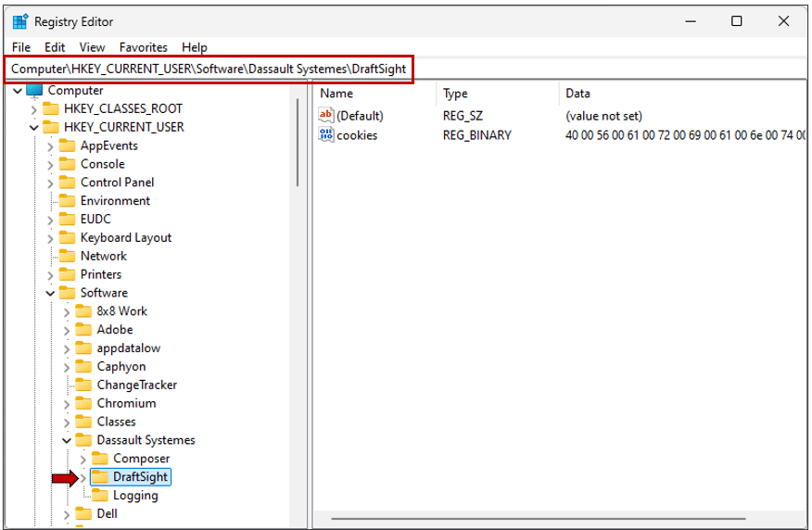Expand the Printers key chevron

click(x=50, y=275)
